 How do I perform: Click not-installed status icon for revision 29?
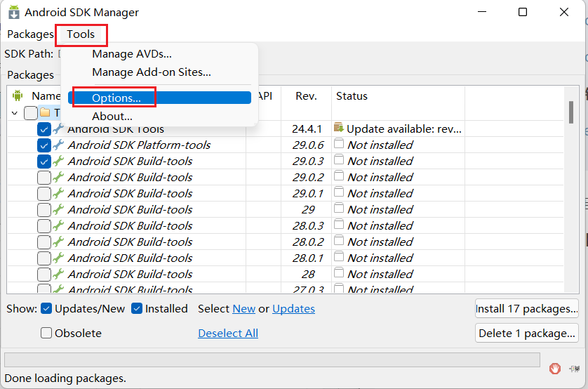339,208
